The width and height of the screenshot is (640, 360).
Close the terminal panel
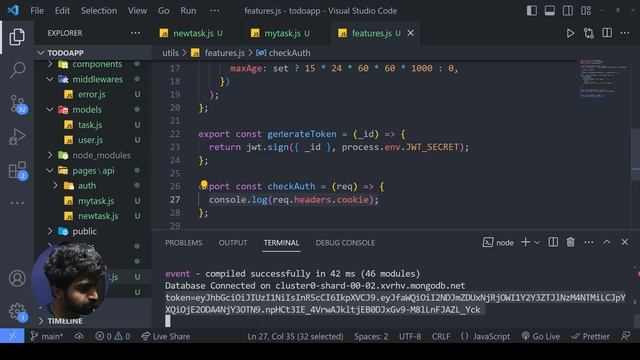point(625,242)
